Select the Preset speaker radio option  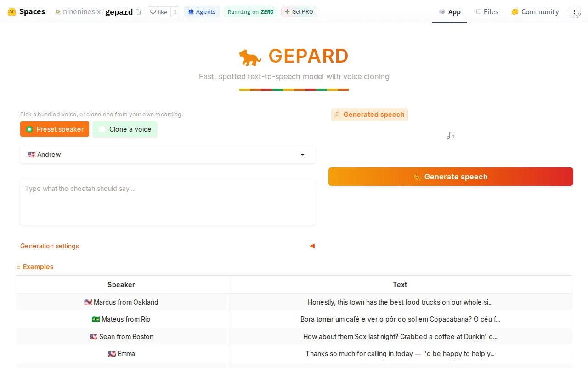tap(55, 129)
